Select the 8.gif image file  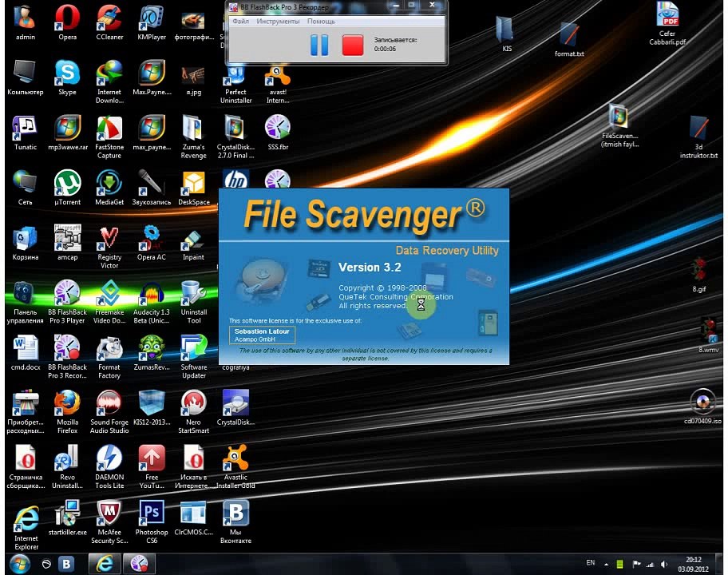(698, 275)
